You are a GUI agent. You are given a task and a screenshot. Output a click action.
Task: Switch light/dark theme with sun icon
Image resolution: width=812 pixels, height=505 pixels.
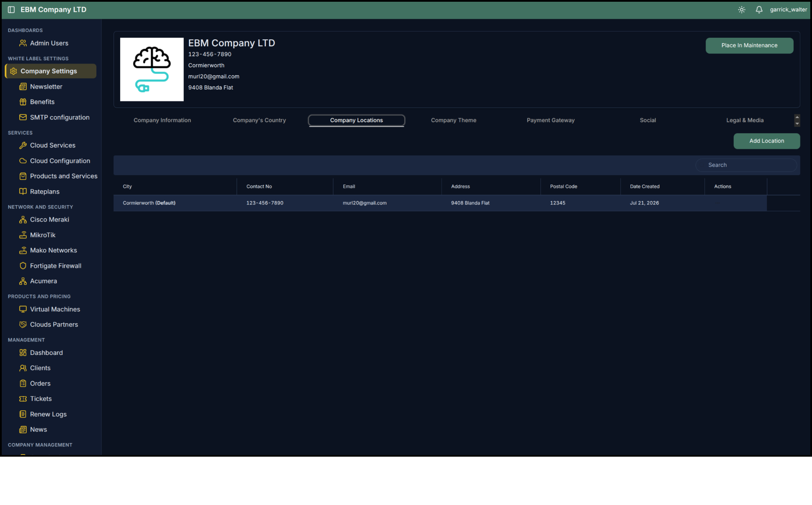742,10
